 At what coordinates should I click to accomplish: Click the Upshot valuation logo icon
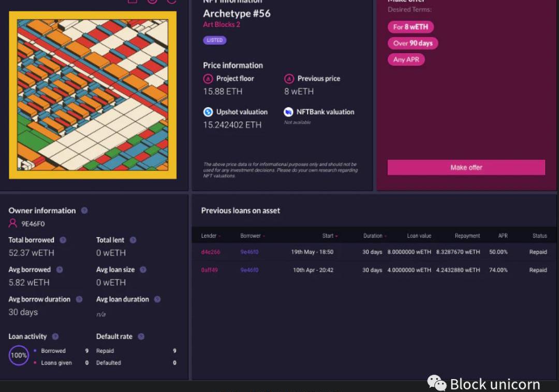208,112
